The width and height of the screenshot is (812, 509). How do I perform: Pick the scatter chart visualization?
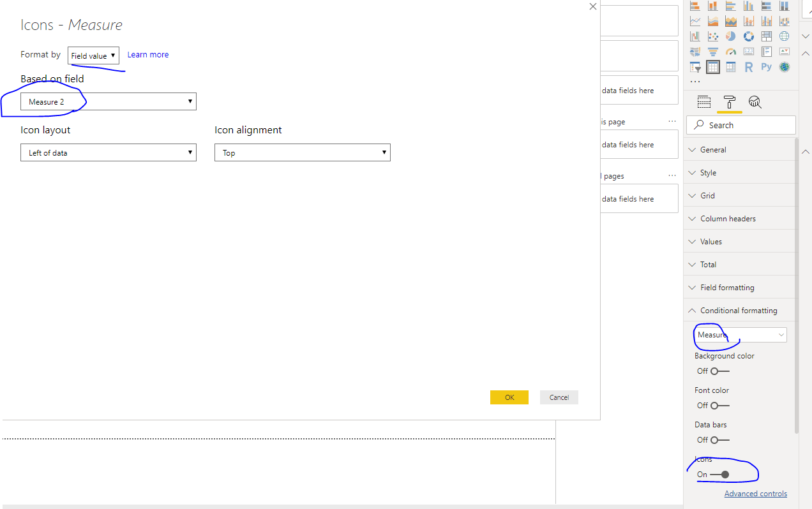point(713,36)
